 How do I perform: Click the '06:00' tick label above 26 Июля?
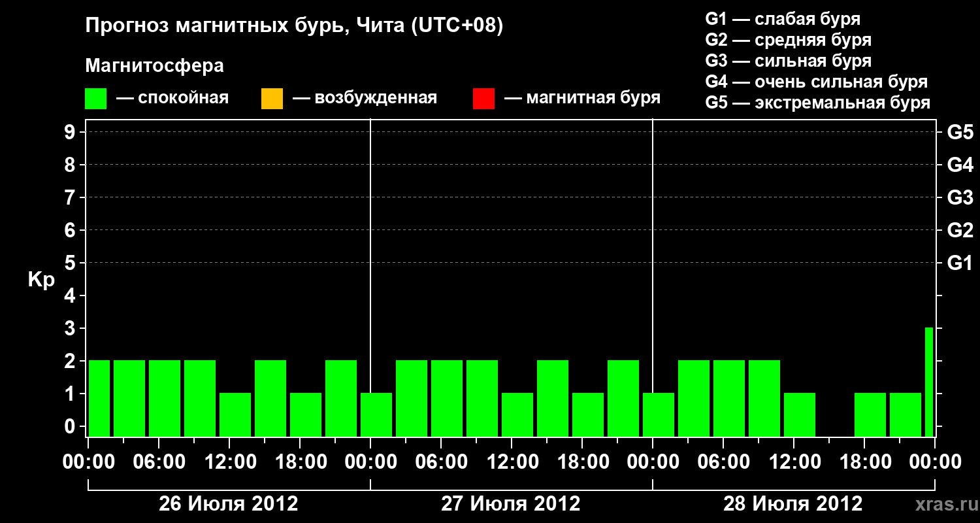pos(159,462)
